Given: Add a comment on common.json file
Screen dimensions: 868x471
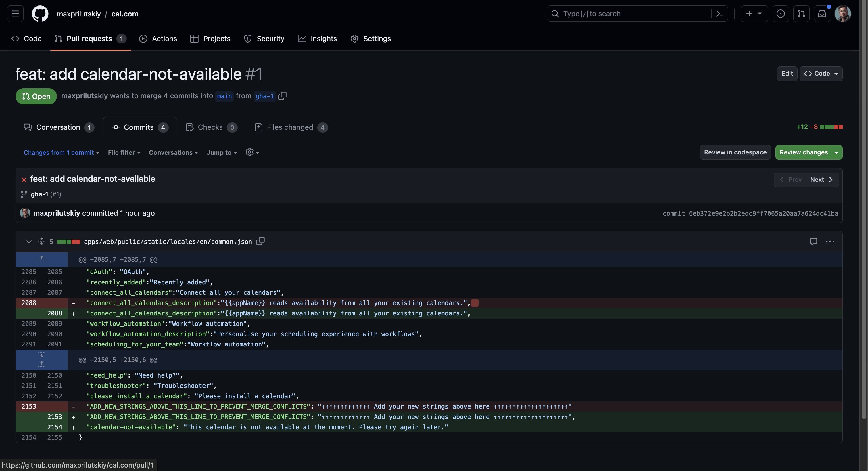Looking at the screenshot, I should 813,242.
